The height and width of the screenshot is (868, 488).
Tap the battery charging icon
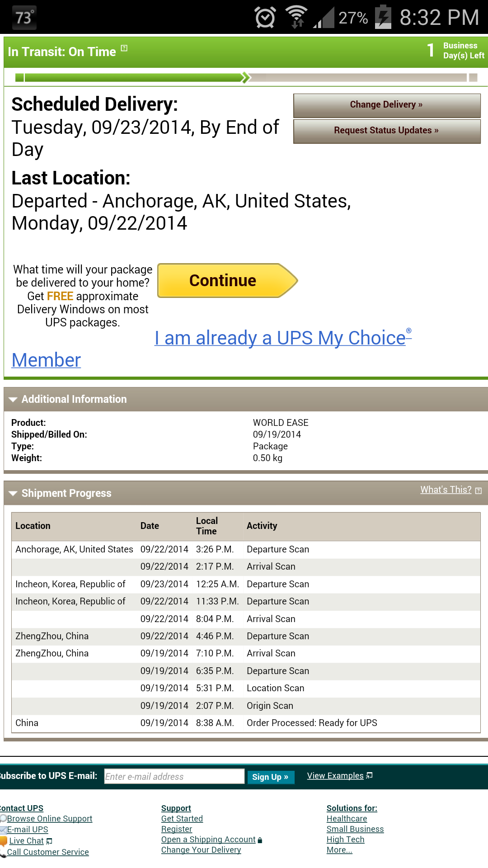[383, 17]
